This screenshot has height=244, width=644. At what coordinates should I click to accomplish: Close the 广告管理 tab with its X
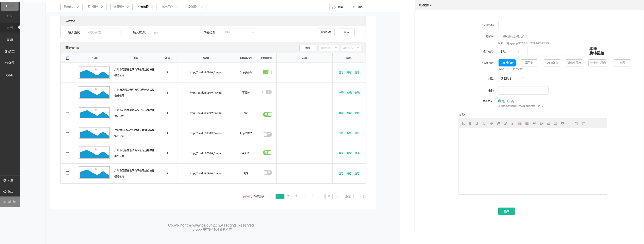(152, 7)
